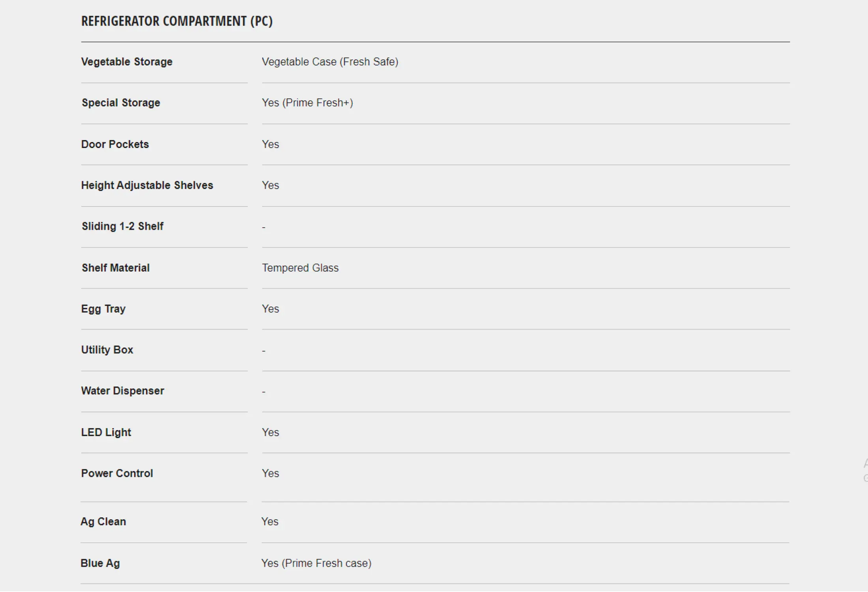
Task: Select the Door Pockets label
Action: 115,144
